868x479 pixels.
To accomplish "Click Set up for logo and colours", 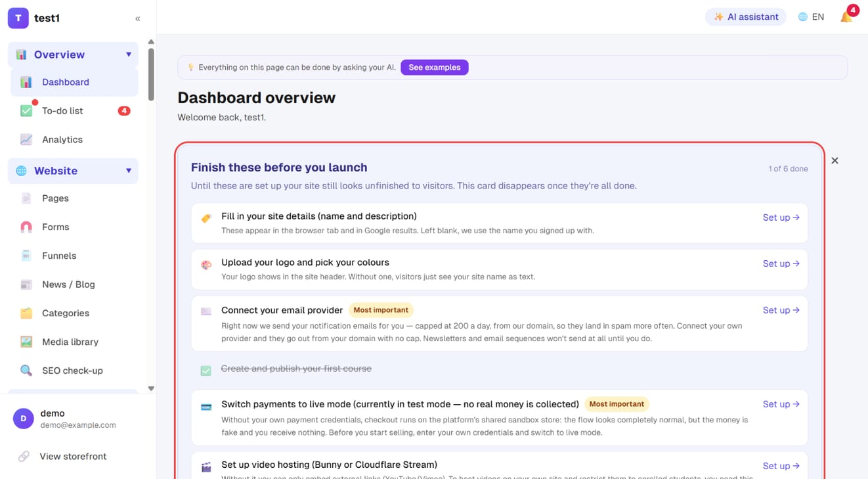I will 781,263.
